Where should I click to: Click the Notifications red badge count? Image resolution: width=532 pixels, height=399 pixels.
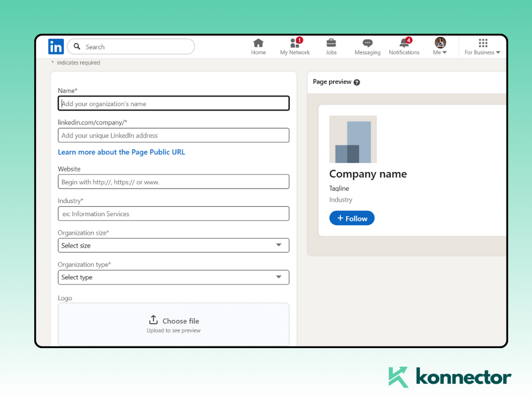pyautogui.click(x=409, y=41)
